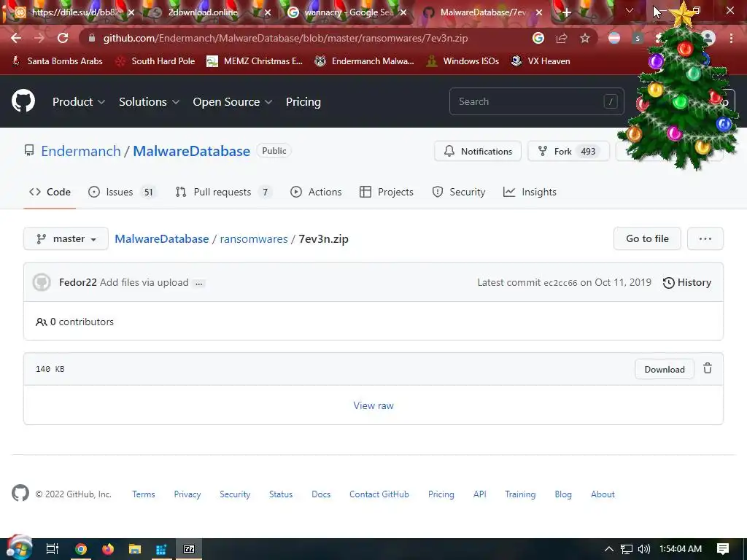Click the Google icon in the address bar

[538, 38]
